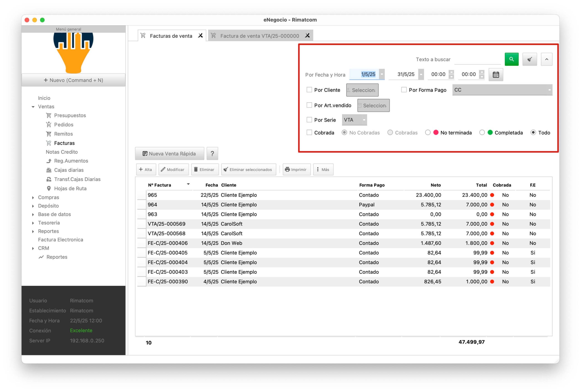Expand the CRM tree node
Screen dimensions: 581x392
click(33, 249)
